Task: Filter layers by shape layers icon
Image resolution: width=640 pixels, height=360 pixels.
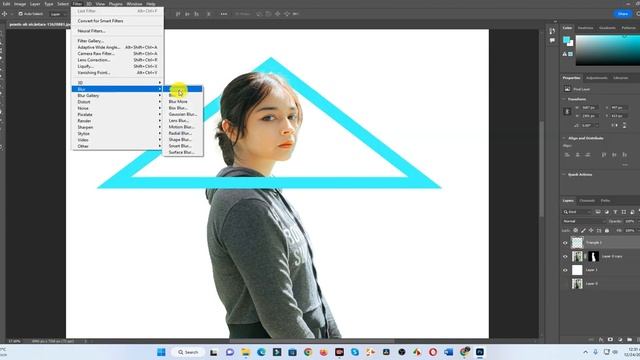Action: point(624,212)
